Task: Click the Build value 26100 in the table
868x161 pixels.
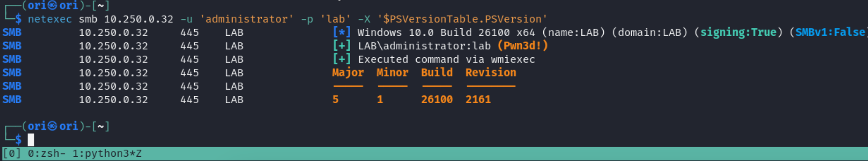Action: pos(437,99)
